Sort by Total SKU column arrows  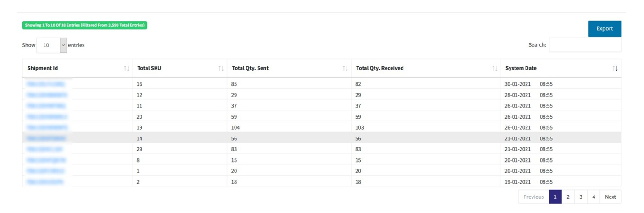coord(221,68)
